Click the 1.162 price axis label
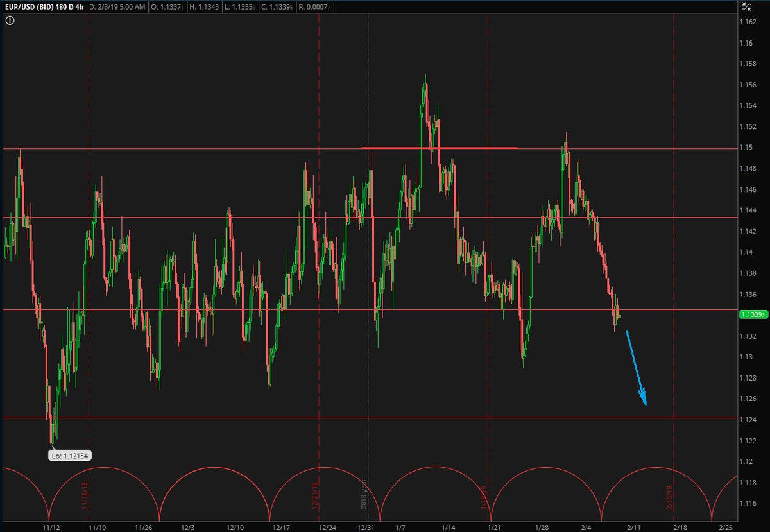The image size is (770, 532). [748, 22]
